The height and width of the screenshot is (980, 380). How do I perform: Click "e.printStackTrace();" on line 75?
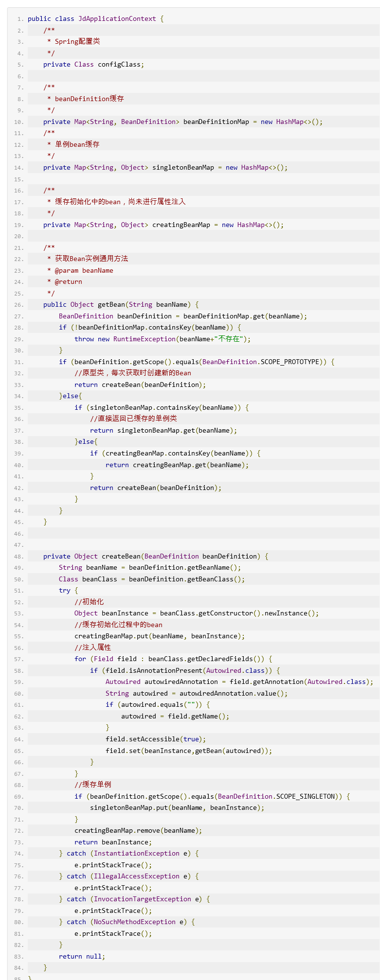pyautogui.click(x=113, y=865)
